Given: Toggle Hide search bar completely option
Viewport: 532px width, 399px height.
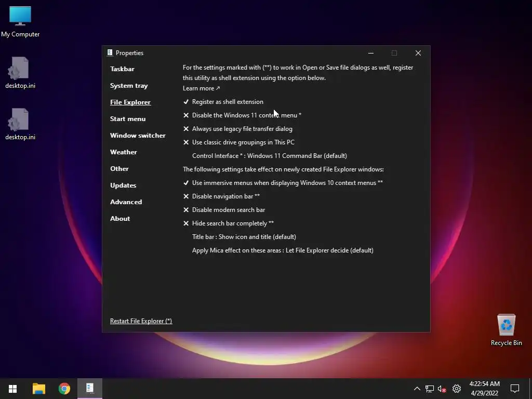Looking at the screenshot, I should point(229,223).
